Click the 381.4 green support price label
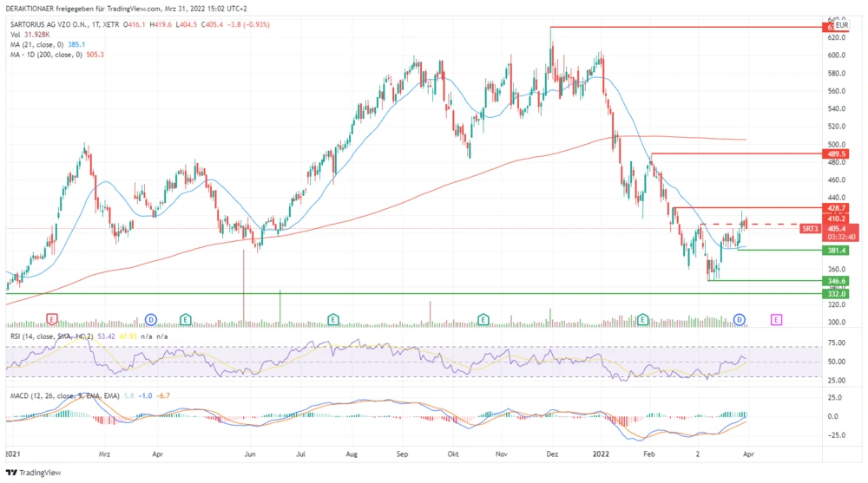 (838, 250)
